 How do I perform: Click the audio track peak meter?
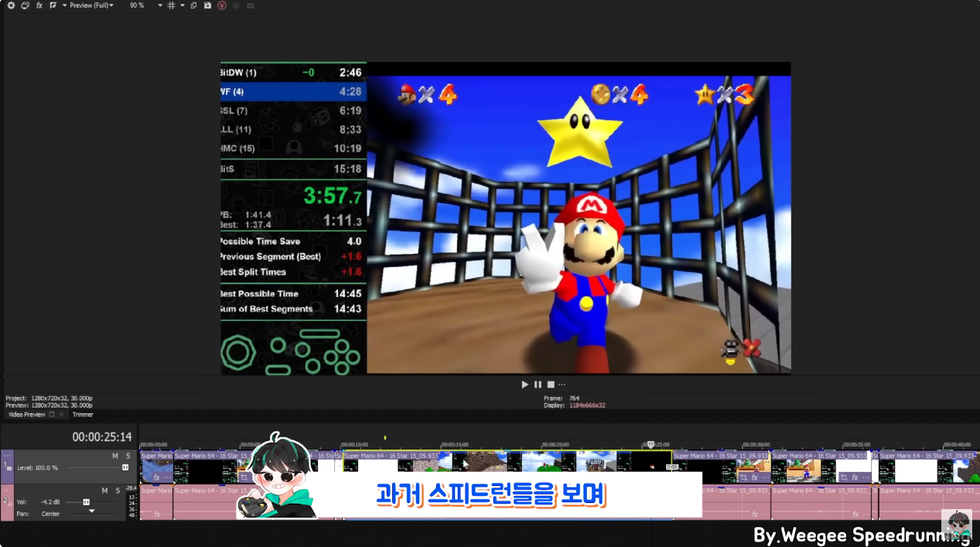click(x=131, y=503)
